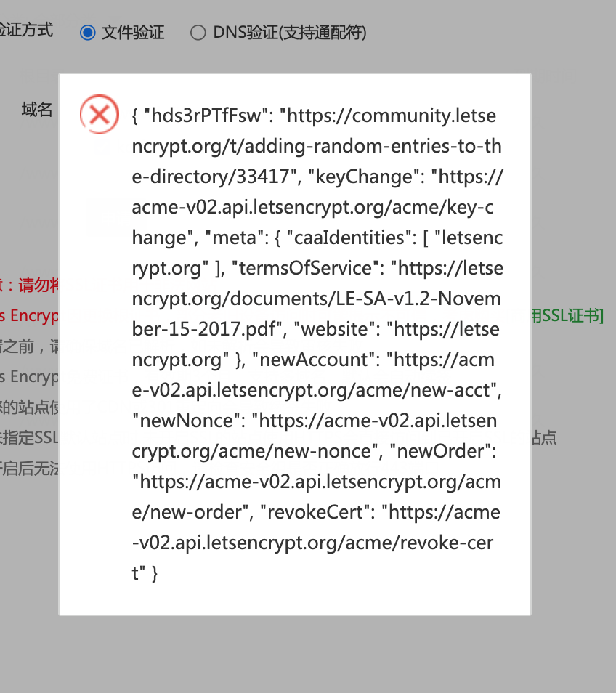The image size is (616, 693).
Task: Click the red error X icon
Action: [x=100, y=115]
